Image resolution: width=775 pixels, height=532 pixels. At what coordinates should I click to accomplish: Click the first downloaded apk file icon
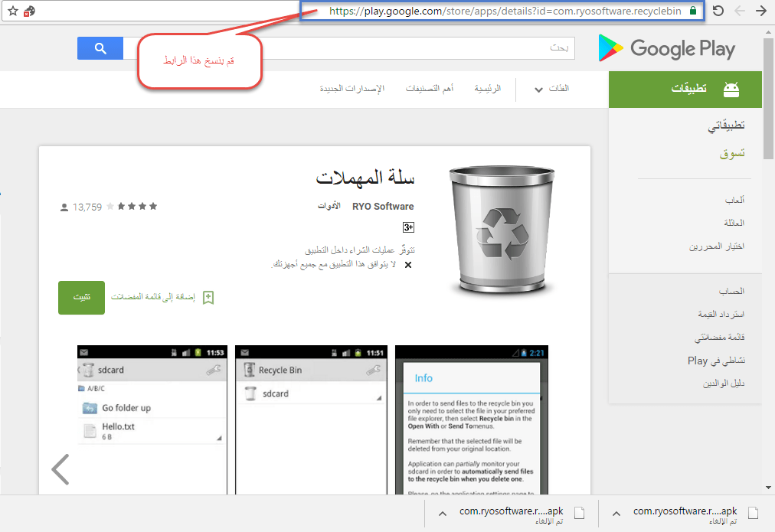pyautogui.click(x=754, y=513)
